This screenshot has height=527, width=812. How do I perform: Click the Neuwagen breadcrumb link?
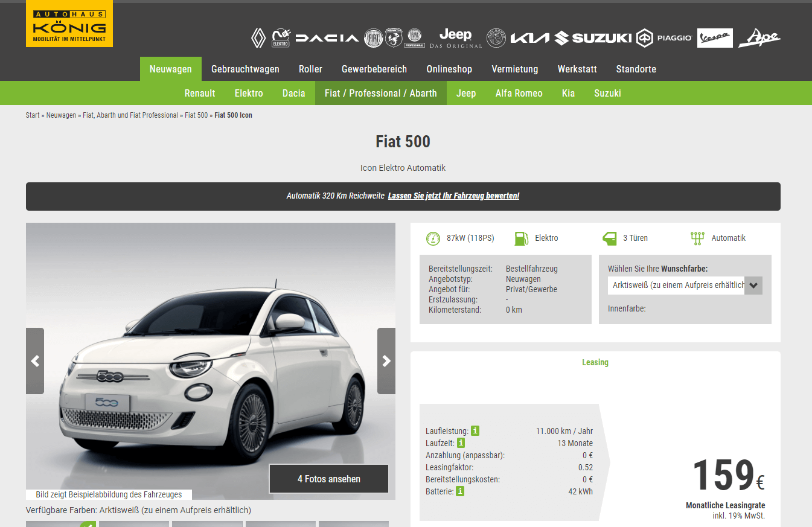[62, 115]
